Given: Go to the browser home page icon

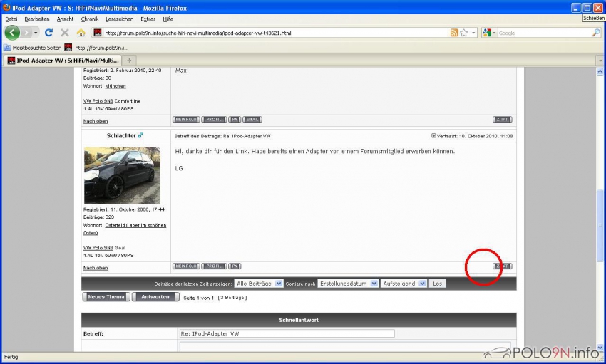Looking at the screenshot, I should click(x=81, y=33).
